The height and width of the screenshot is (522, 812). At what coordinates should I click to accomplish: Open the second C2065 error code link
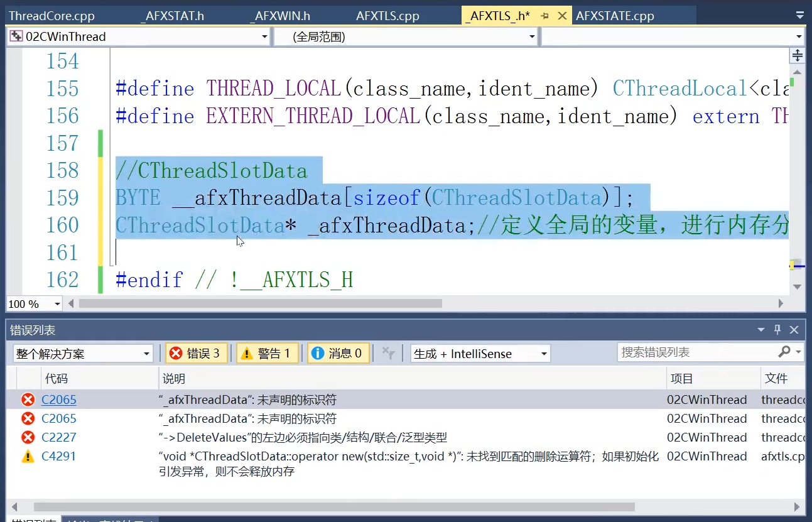pos(59,418)
